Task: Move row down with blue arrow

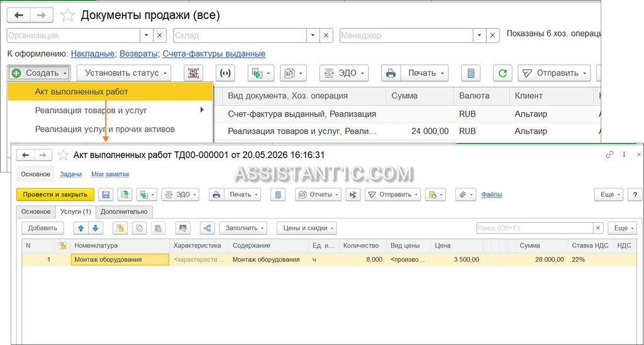Action: pyautogui.click(x=96, y=228)
